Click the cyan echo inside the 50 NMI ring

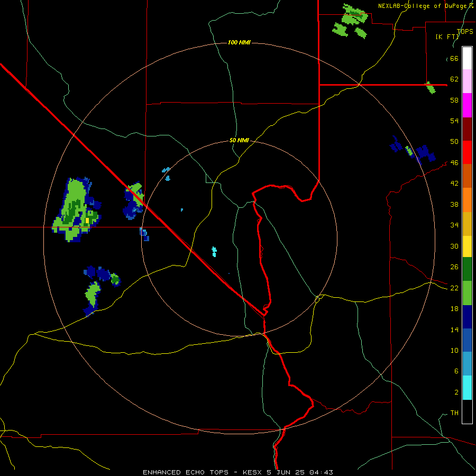[214, 252]
